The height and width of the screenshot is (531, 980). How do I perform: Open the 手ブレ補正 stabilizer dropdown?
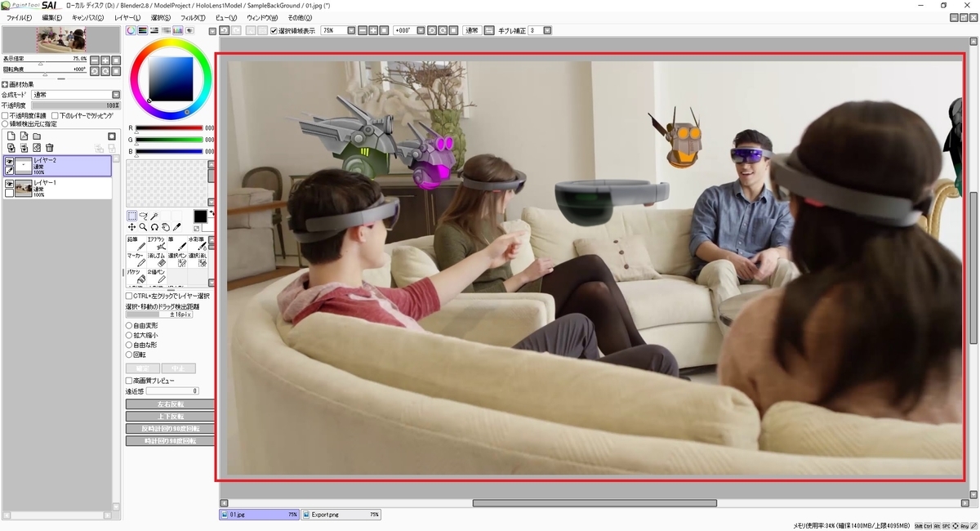tap(546, 30)
